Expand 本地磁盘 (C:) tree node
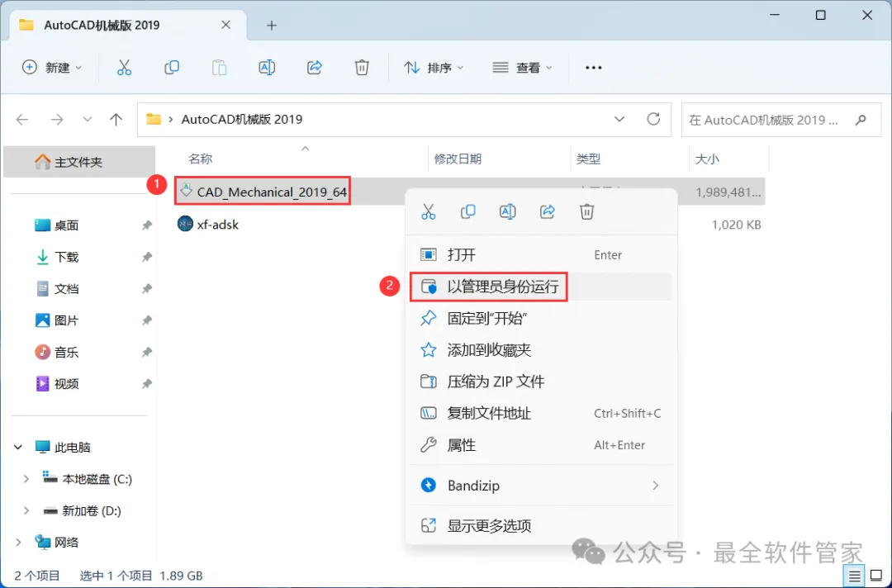The width and height of the screenshot is (892, 588). pos(26,479)
